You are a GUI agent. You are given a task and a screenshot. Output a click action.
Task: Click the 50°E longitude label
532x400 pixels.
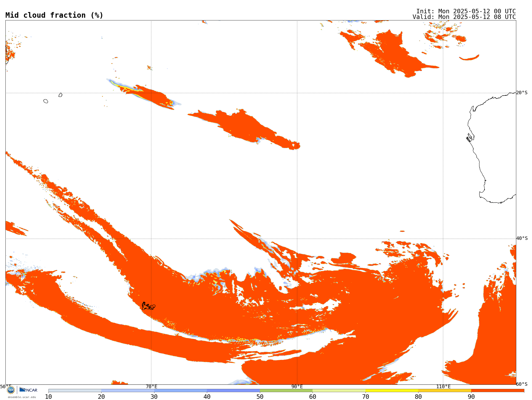6,386
